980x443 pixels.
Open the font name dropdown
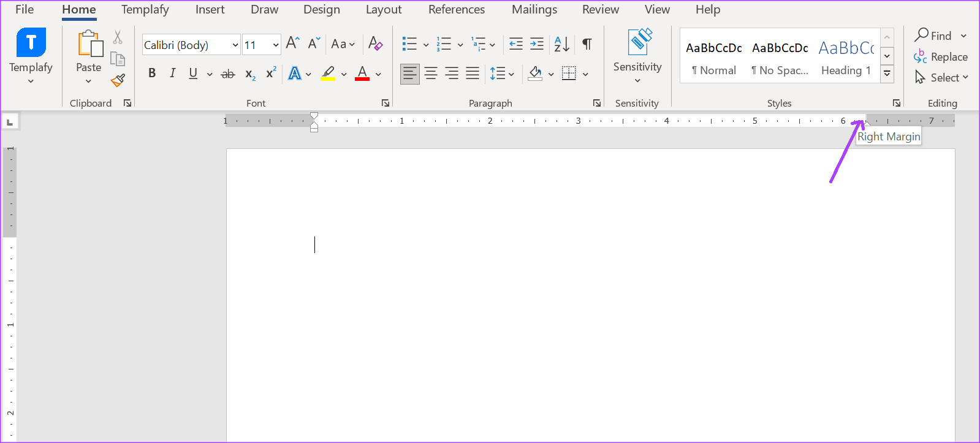point(235,45)
